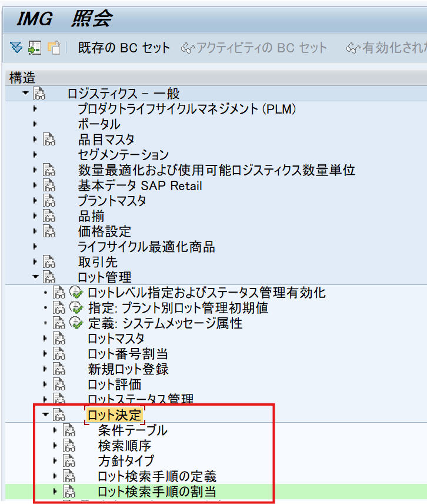Run the execute icon for 定義: システムメッセージ属性

tap(76, 323)
